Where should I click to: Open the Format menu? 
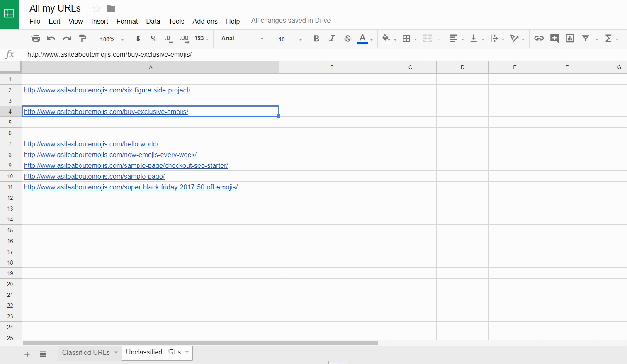coord(127,21)
